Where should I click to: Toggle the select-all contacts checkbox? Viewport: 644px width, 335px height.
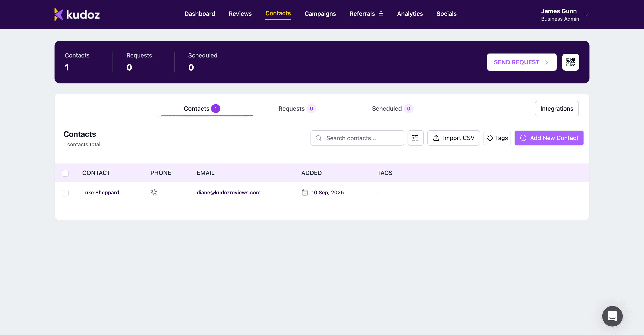[65, 173]
